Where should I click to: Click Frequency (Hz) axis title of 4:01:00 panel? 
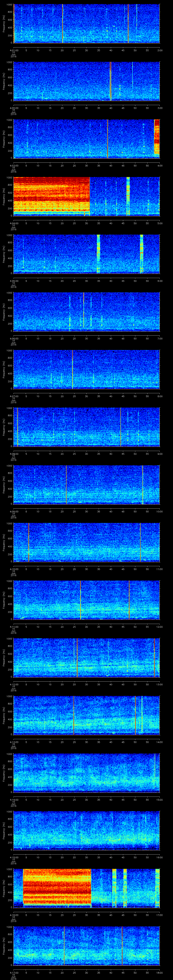pos(4,24)
